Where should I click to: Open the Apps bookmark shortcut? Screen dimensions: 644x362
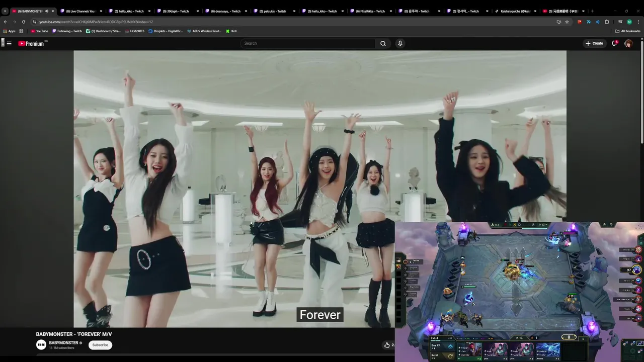pos(9,31)
